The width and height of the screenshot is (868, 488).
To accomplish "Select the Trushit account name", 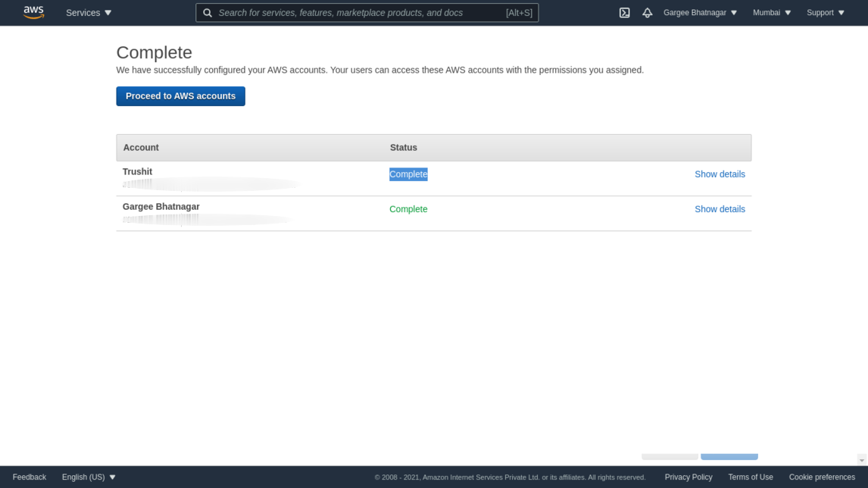I will click(x=137, y=172).
